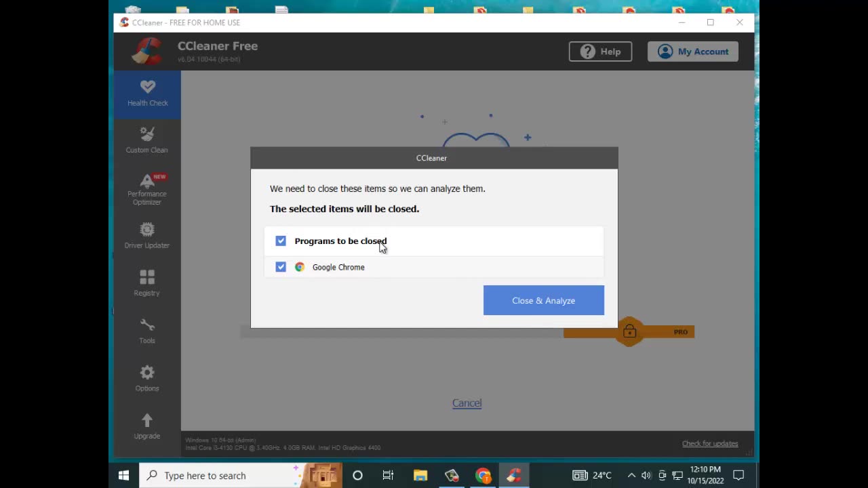Screen dimensions: 868x488
Task: Open Upgrade arrow in sidebar
Action: 147,426
